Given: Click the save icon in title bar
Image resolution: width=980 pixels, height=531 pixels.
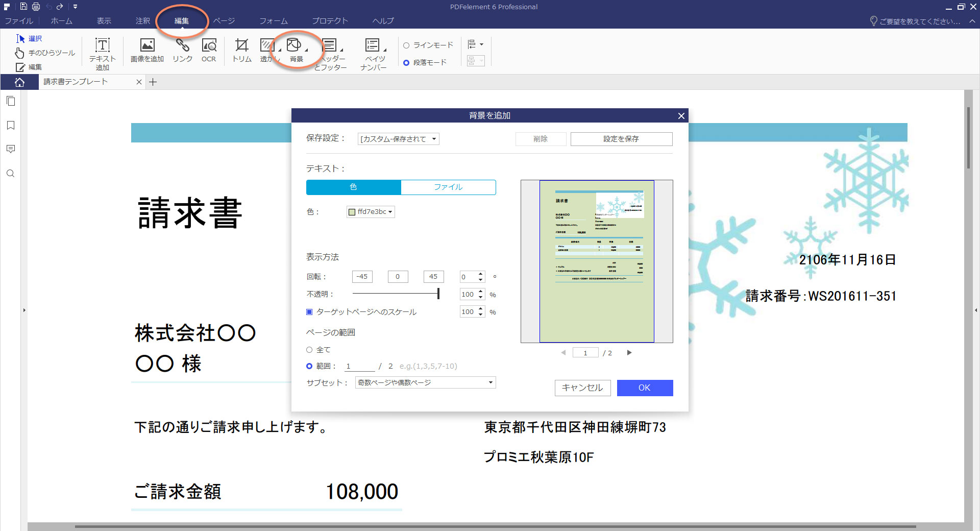Looking at the screenshot, I should [23, 7].
